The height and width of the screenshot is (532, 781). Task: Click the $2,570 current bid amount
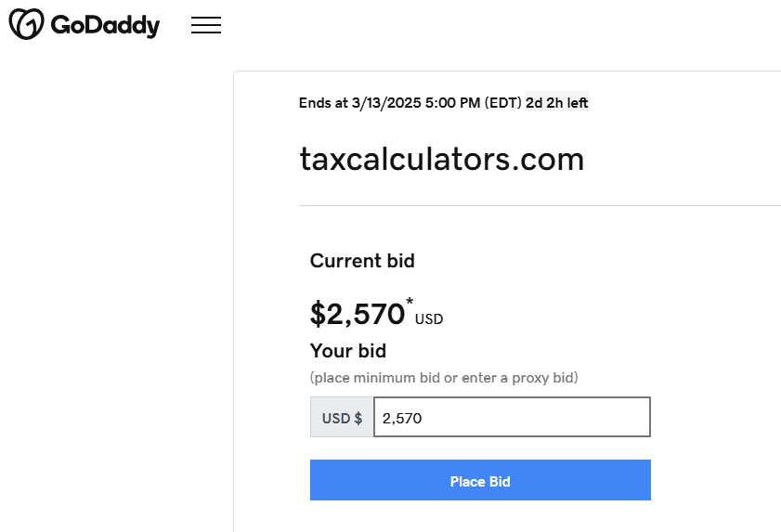tap(358, 314)
